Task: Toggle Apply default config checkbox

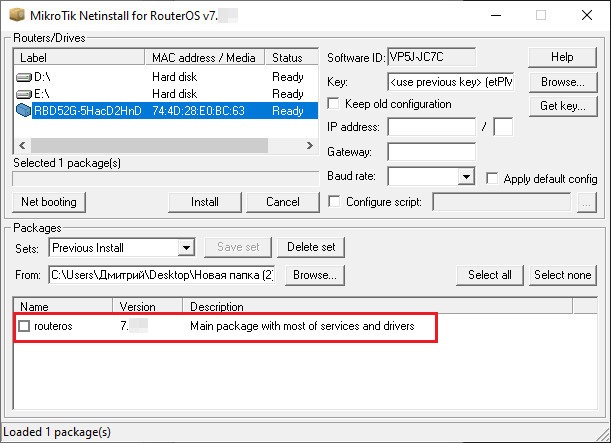Action: click(x=493, y=177)
